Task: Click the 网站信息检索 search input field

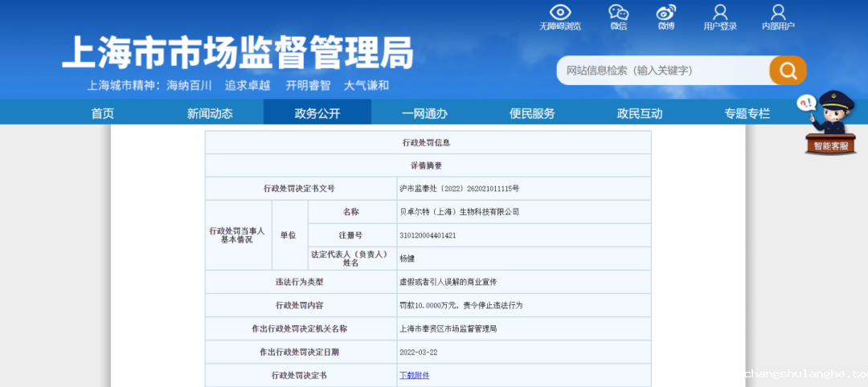Action: click(663, 70)
